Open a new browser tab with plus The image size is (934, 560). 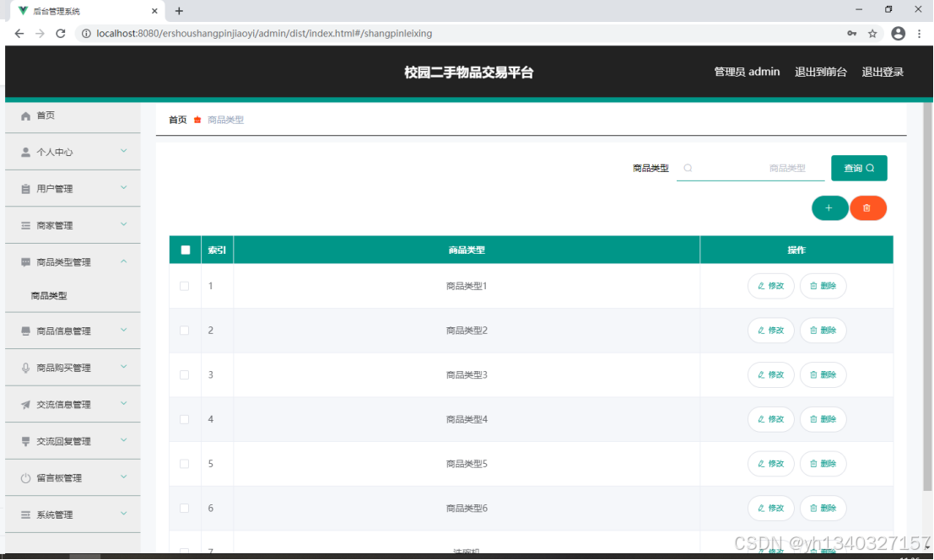pos(179,11)
